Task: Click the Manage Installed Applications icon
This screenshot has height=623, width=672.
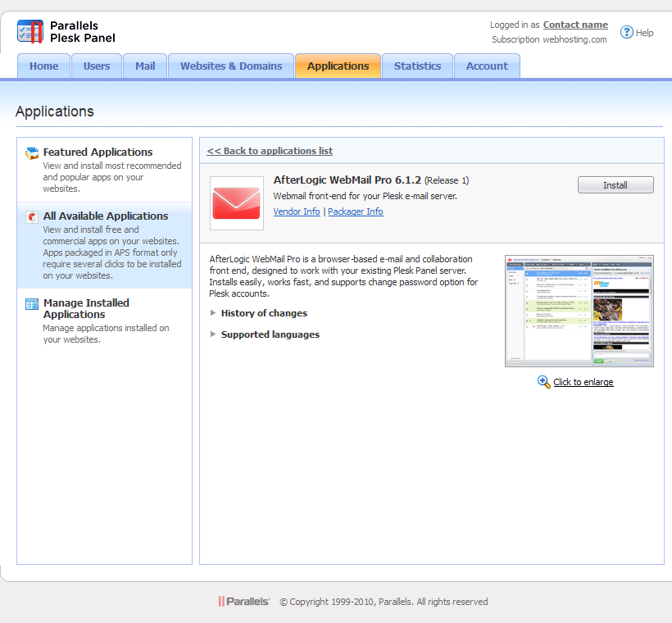Action: tap(32, 304)
